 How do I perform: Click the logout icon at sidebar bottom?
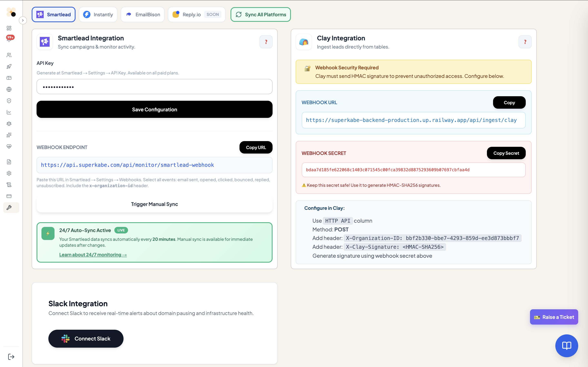[x=11, y=357]
